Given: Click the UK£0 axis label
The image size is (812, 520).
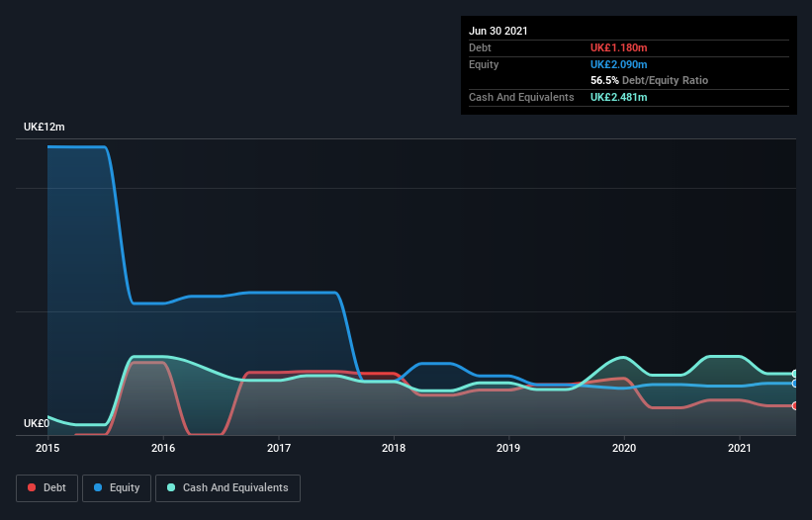Looking at the screenshot, I should (37, 423).
